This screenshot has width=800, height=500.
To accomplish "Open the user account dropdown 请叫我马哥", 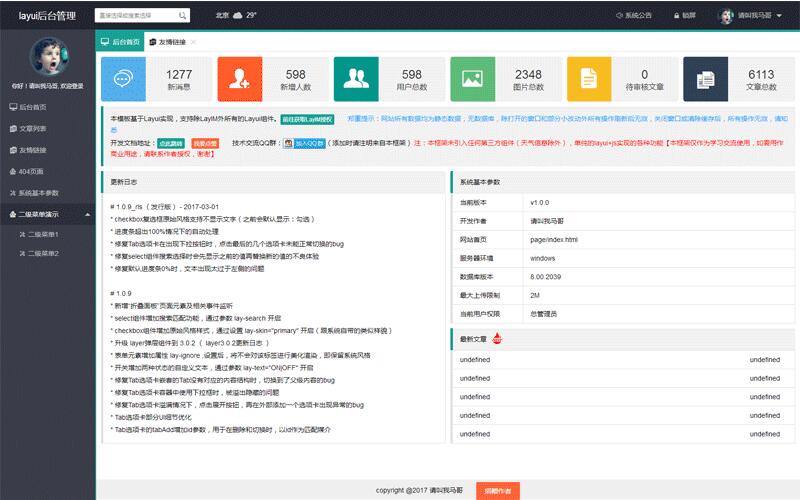I will pos(752,16).
